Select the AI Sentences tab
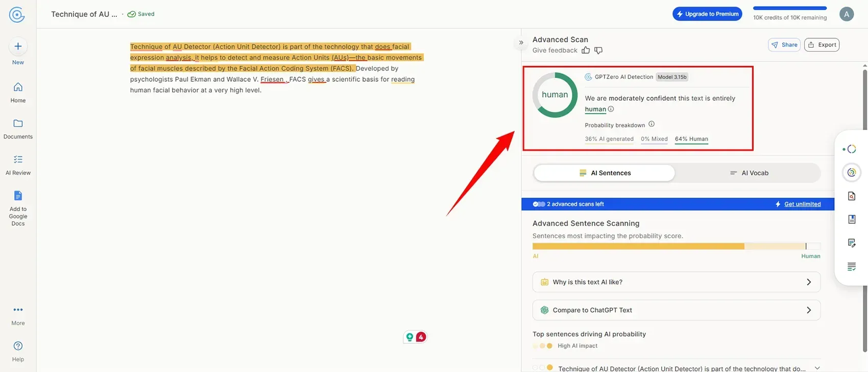Image resolution: width=868 pixels, height=372 pixels. pyautogui.click(x=605, y=173)
